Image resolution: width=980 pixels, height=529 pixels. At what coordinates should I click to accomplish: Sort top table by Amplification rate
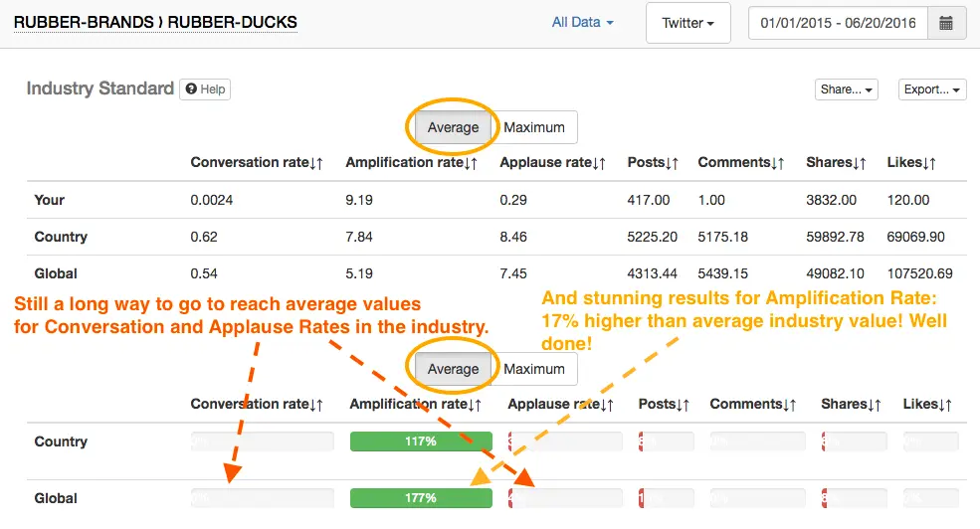point(473,163)
